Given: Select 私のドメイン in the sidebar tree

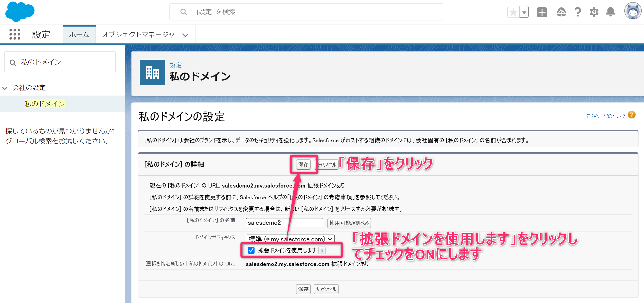Looking at the screenshot, I should point(45,103).
